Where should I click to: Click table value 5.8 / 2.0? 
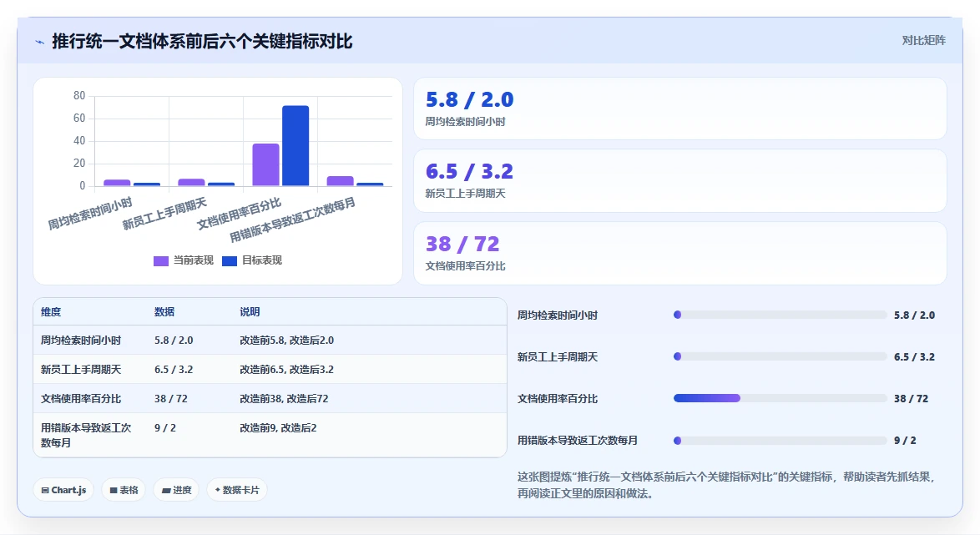pyautogui.click(x=174, y=341)
